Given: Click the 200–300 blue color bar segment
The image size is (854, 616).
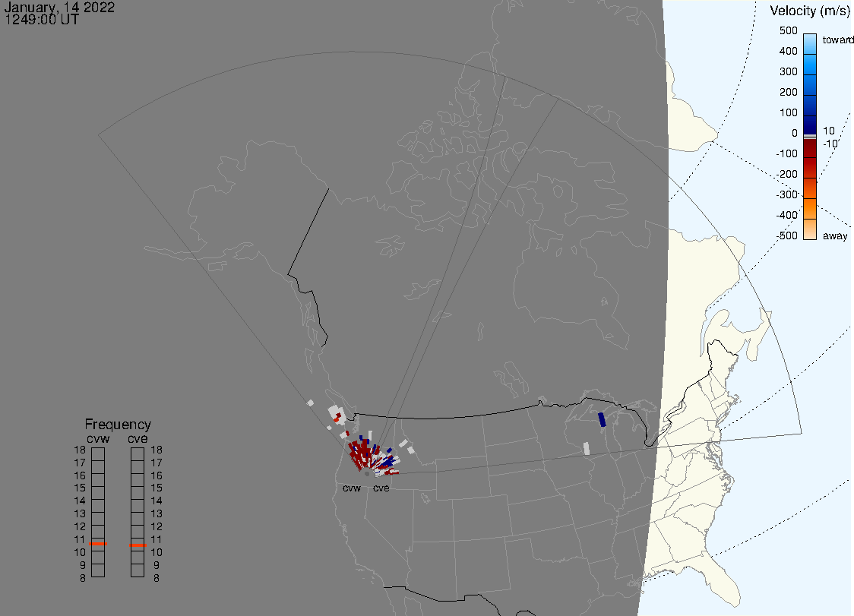Looking at the screenshot, I should pos(810,85).
